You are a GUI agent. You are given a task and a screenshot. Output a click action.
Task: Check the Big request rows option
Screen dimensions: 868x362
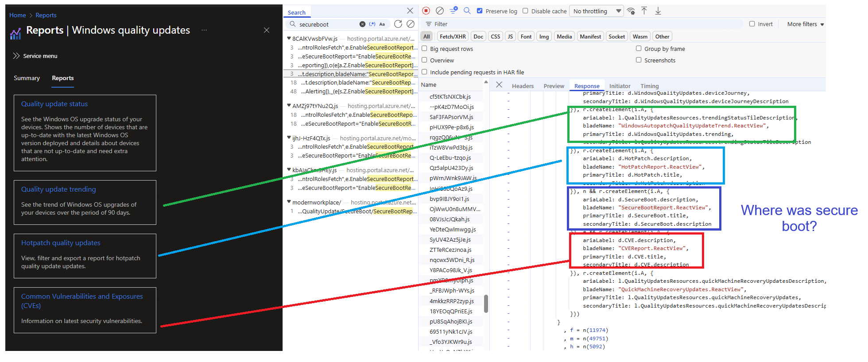tap(424, 49)
